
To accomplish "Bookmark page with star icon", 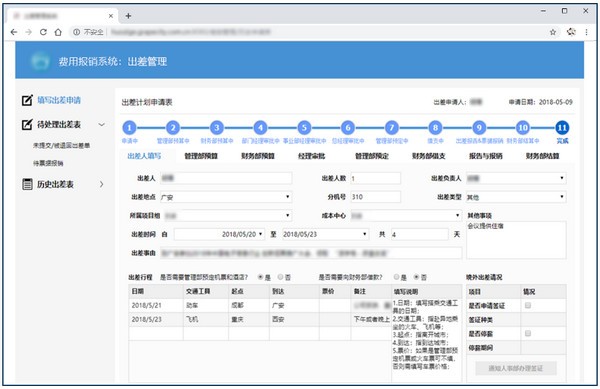I will 553,32.
